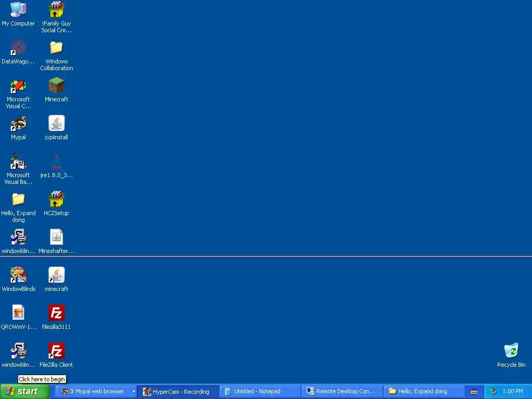The image size is (532, 399).
Task: Select the Recycle Bin icon
Action: point(511,351)
